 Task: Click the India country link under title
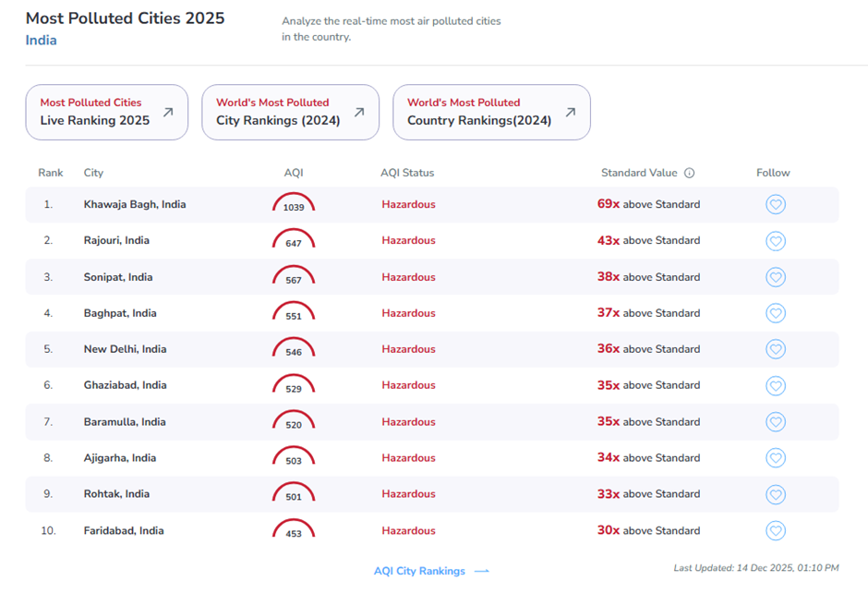(x=41, y=41)
